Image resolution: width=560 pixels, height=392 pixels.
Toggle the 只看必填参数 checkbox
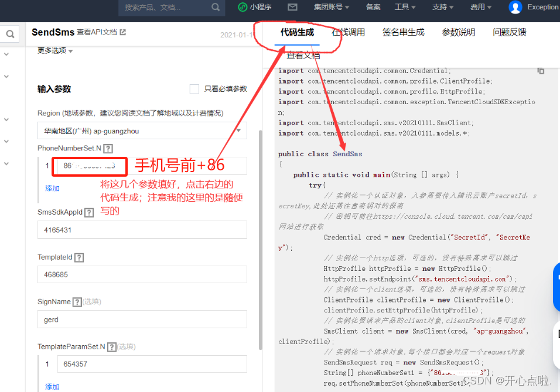pos(194,89)
